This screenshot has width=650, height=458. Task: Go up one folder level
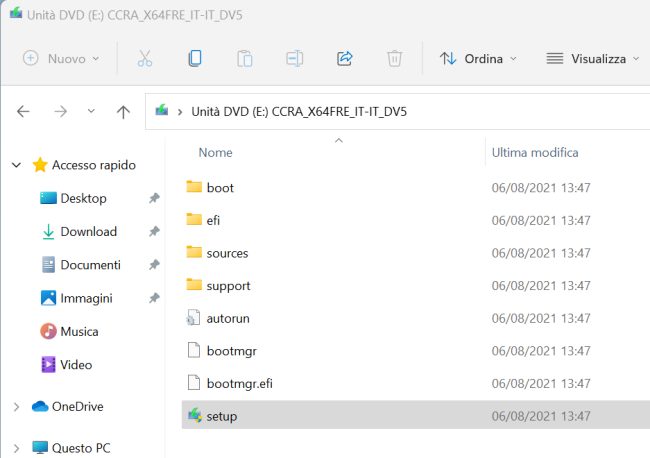[123, 111]
